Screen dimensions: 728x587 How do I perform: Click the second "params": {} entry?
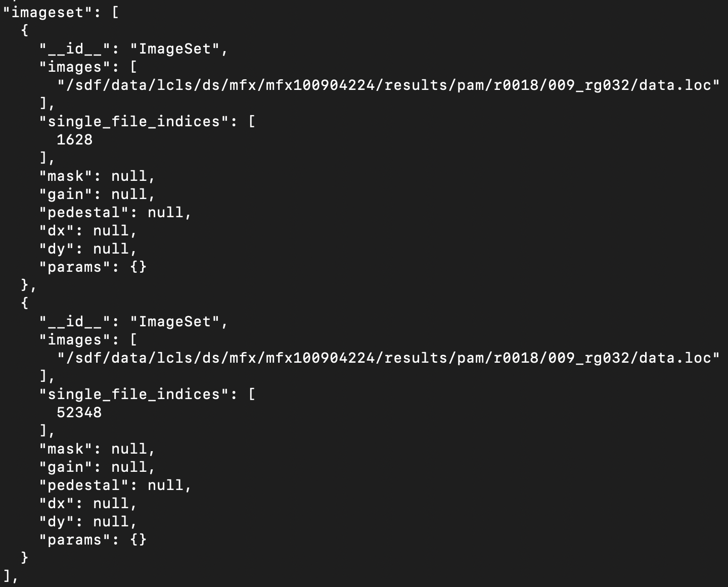click(x=93, y=540)
